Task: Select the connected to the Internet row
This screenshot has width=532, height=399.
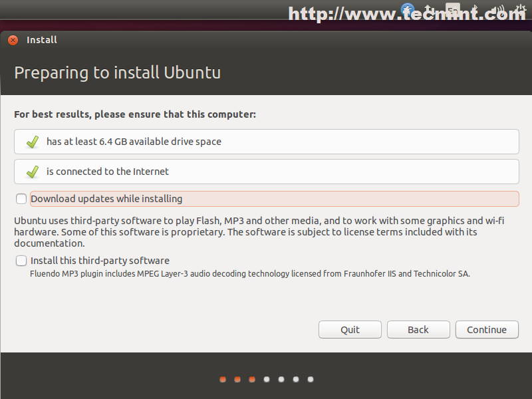Action: (266, 172)
